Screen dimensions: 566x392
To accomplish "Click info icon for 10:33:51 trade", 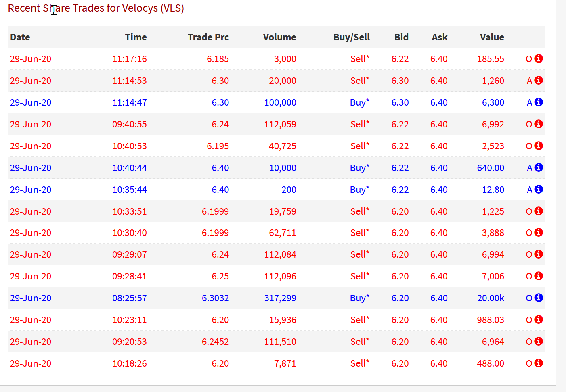I will pos(539,211).
